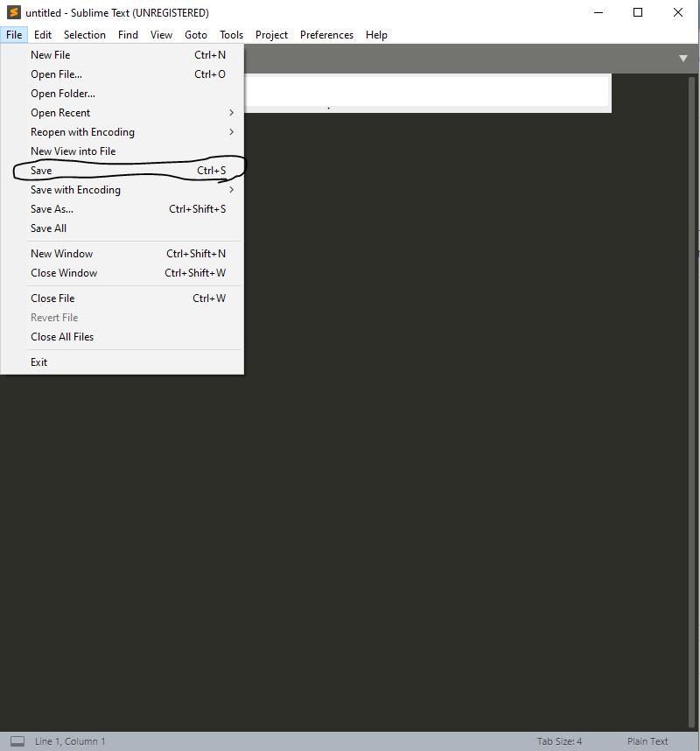Screen dimensions: 700x751
Task: Choose Open File... menu entry
Action: click(x=122, y=74)
